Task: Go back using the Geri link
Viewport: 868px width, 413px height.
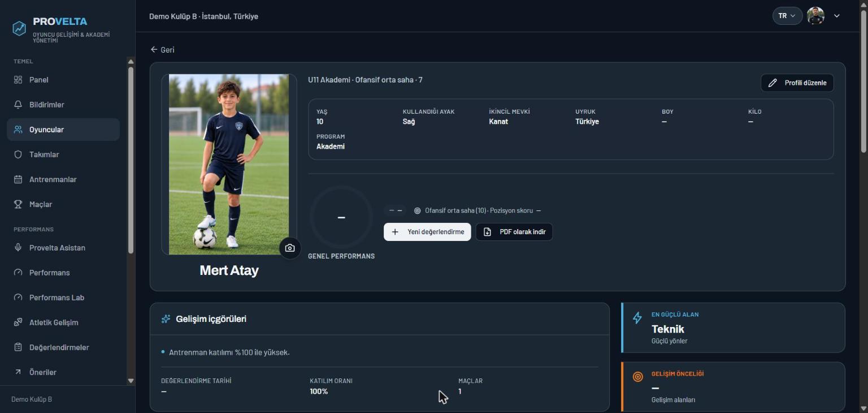Action: coord(162,50)
